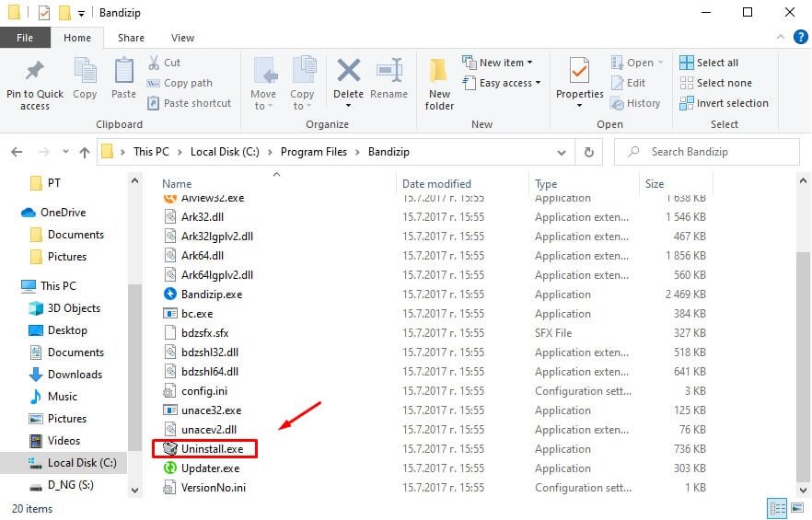
Task: Switch to details view icon in status bar
Action: pyautogui.click(x=777, y=508)
